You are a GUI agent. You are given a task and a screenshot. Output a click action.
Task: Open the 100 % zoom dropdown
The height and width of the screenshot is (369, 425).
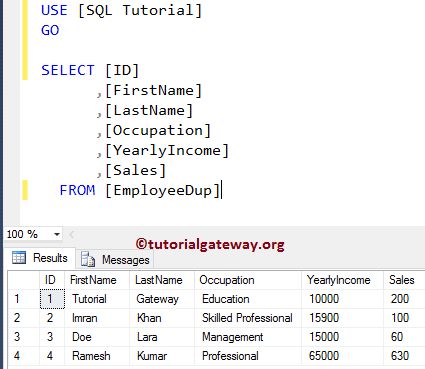click(x=57, y=234)
